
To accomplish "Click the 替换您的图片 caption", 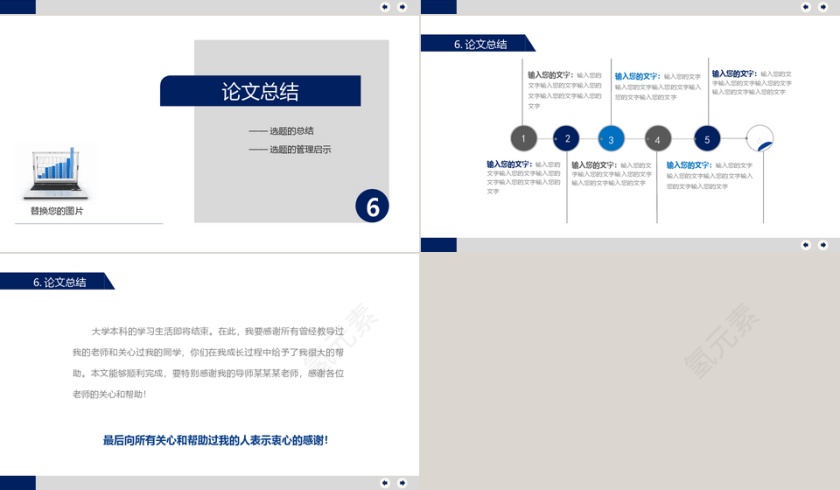I will click(x=57, y=211).
